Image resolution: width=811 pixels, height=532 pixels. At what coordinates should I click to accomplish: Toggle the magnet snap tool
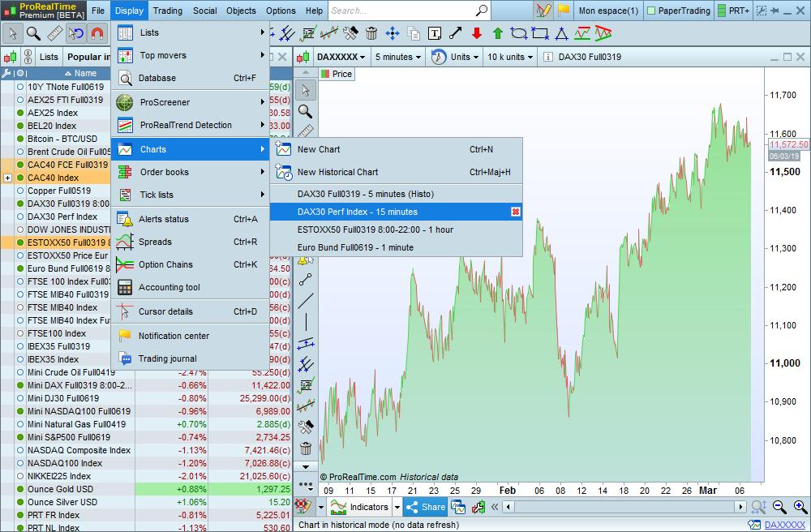97,33
